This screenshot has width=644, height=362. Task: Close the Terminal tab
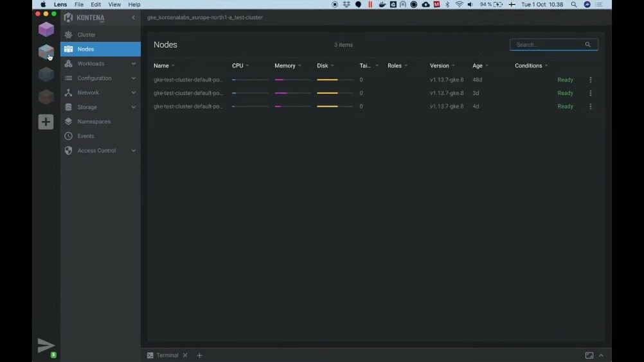185,355
